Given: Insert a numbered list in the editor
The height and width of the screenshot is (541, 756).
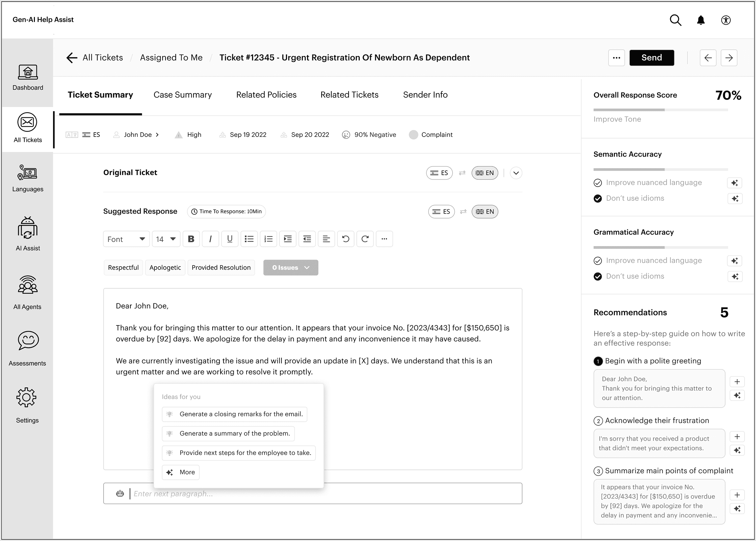Looking at the screenshot, I should [x=268, y=239].
